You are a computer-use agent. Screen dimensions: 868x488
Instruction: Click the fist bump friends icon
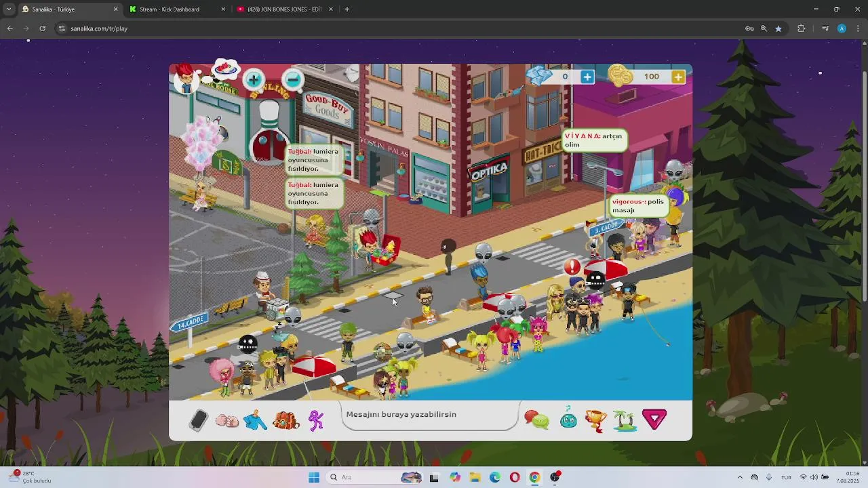point(227,421)
